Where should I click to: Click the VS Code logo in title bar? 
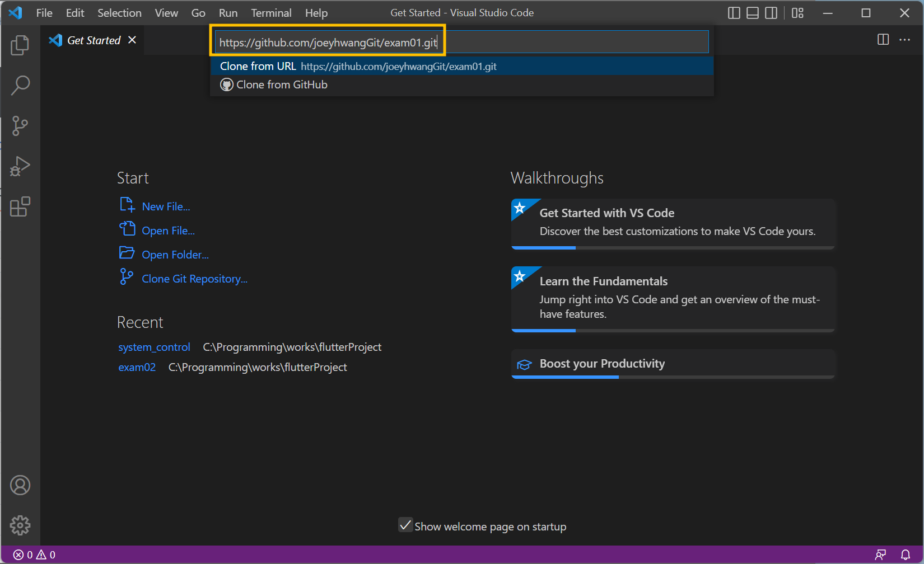pyautogui.click(x=16, y=13)
